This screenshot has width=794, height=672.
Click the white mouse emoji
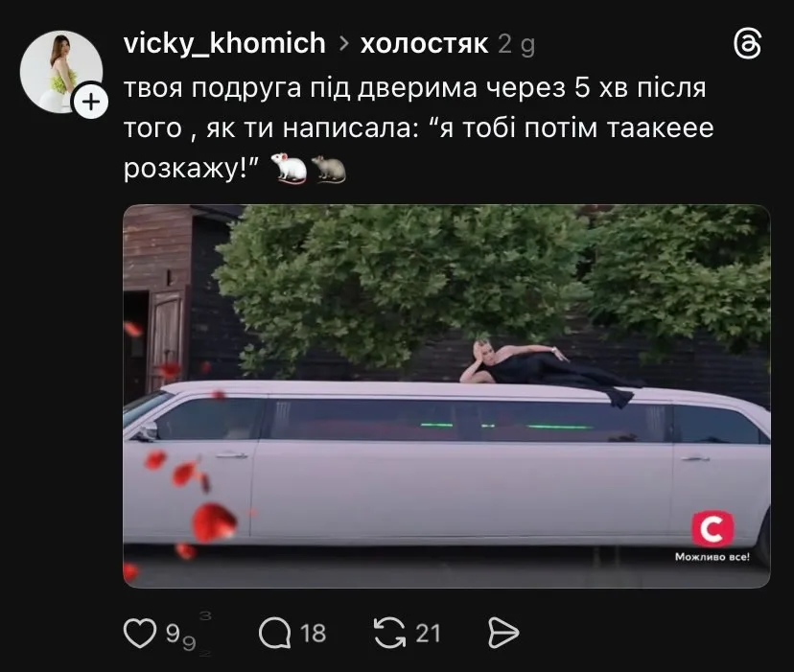(x=290, y=168)
